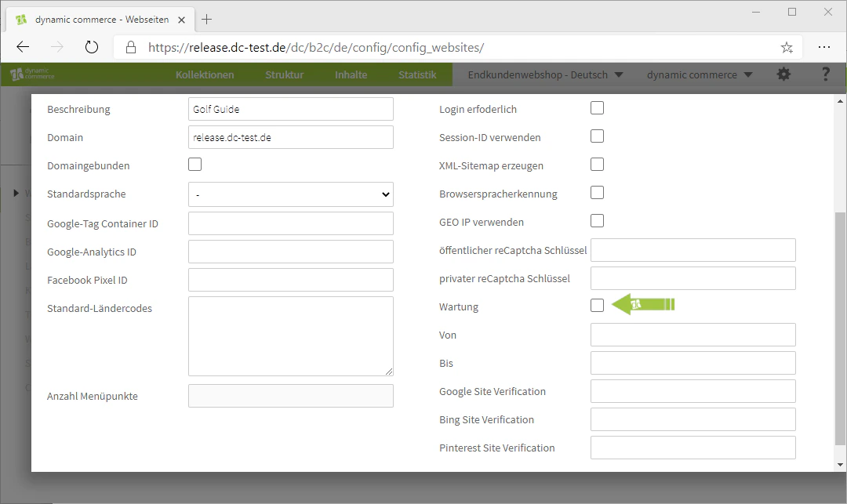Enable XML-Sitemap erzeugen checkbox
This screenshot has height=504, width=847.
pyautogui.click(x=597, y=164)
